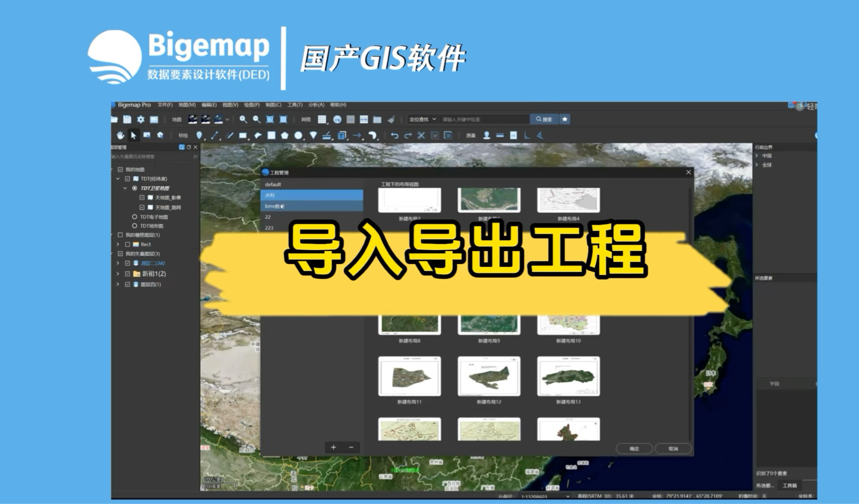Select the draw rectangle tool
859x504 pixels.
[243, 135]
